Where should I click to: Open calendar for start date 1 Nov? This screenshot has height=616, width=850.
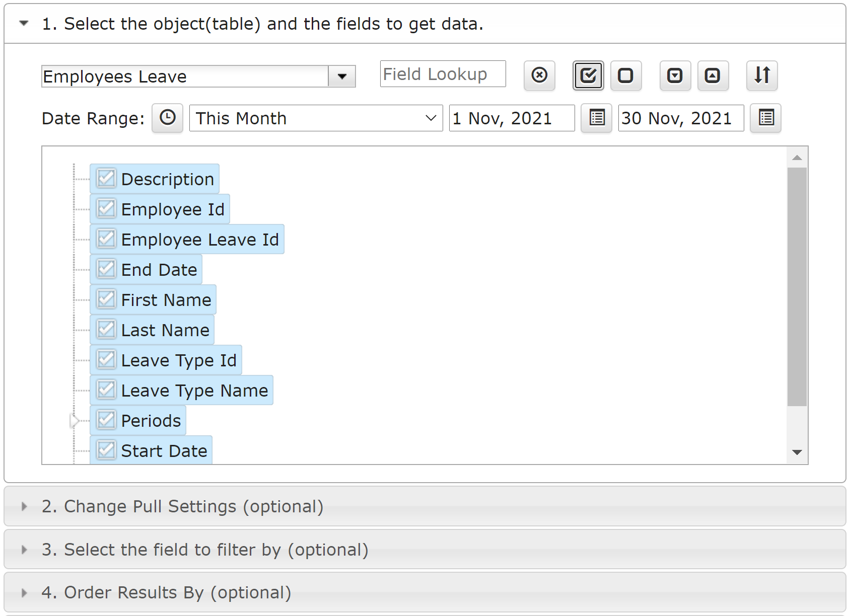[597, 118]
